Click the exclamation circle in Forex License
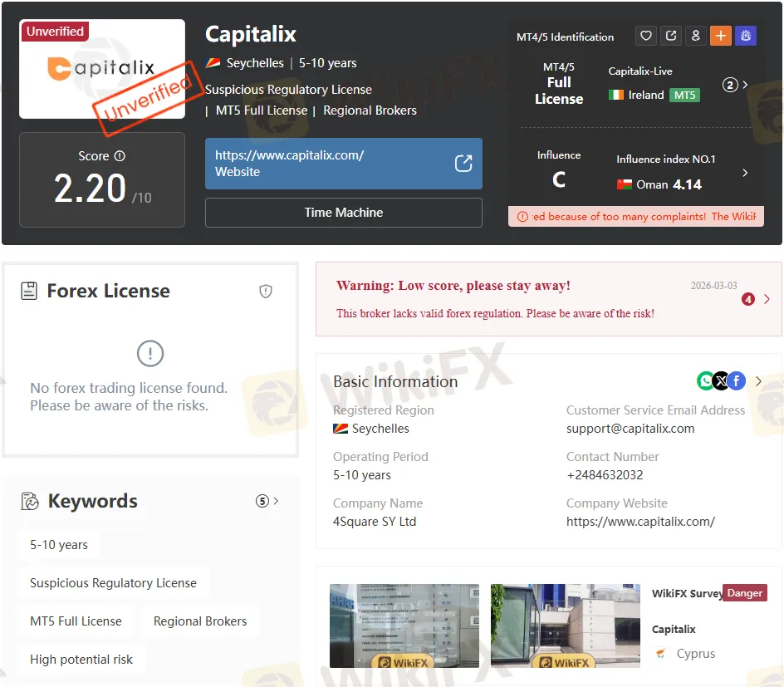784x687 pixels. coord(150,354)
